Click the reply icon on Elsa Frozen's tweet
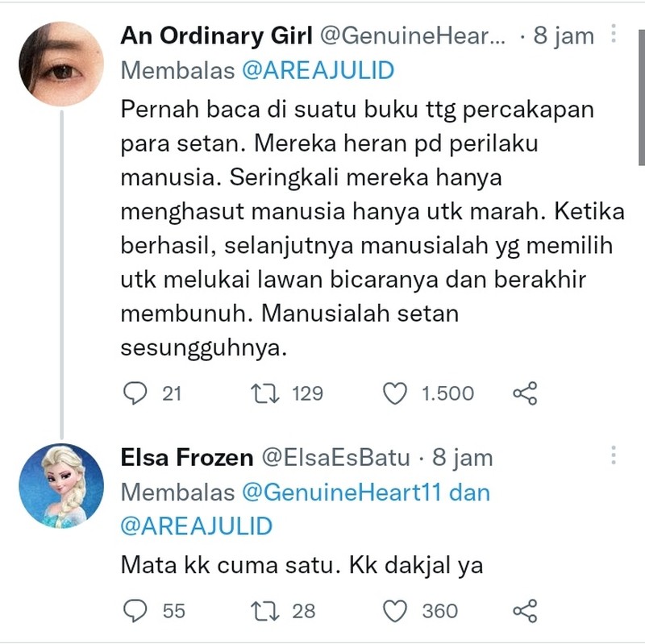 click(135, 611)
